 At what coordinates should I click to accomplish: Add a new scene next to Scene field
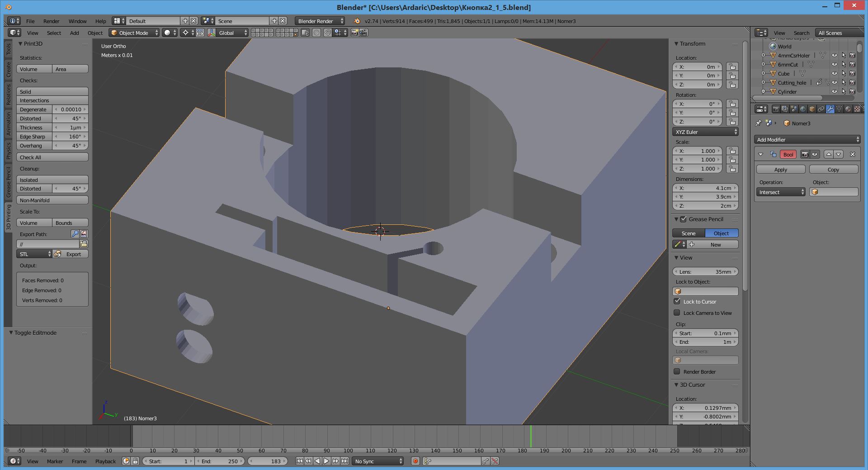pos(274,21)
